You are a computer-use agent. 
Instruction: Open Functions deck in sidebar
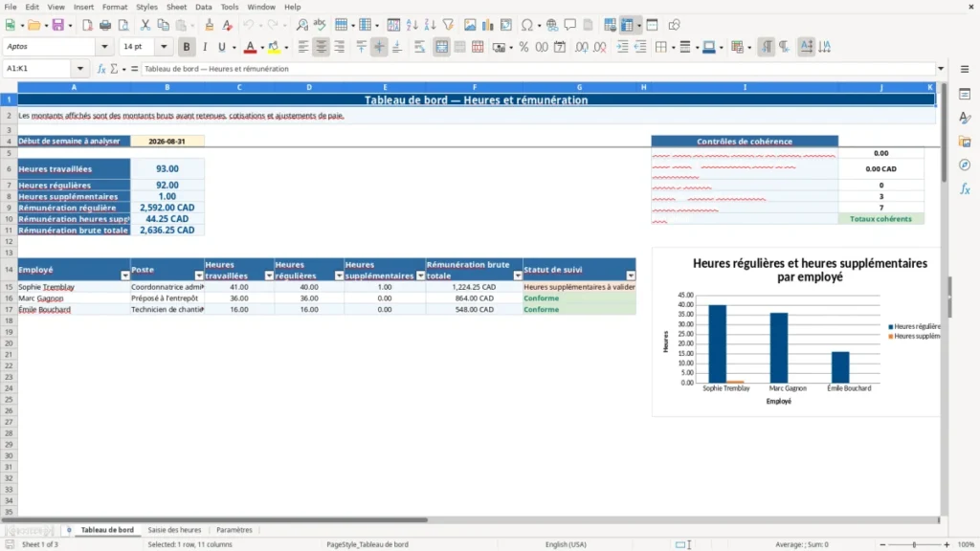pos(965,188)
